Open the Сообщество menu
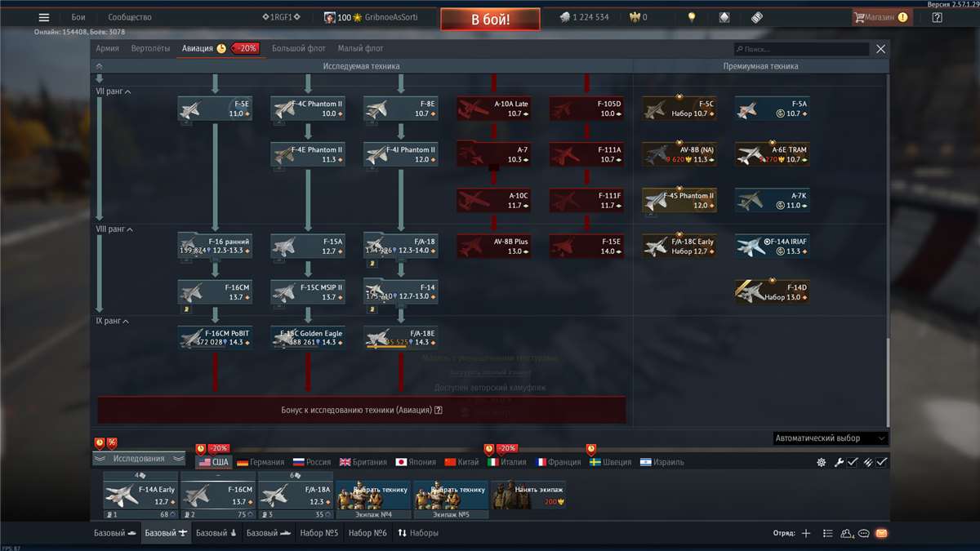 [x=130, y=17]
